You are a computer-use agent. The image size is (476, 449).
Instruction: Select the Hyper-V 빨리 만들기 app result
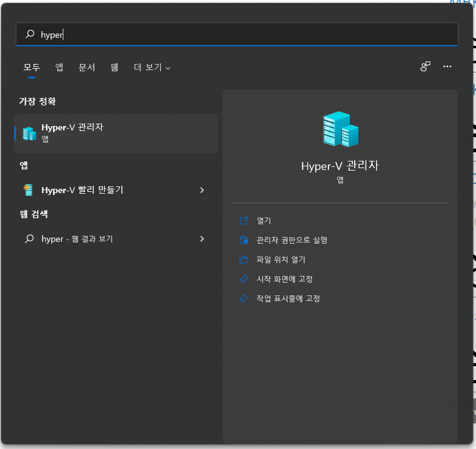(x=116, y=190)
